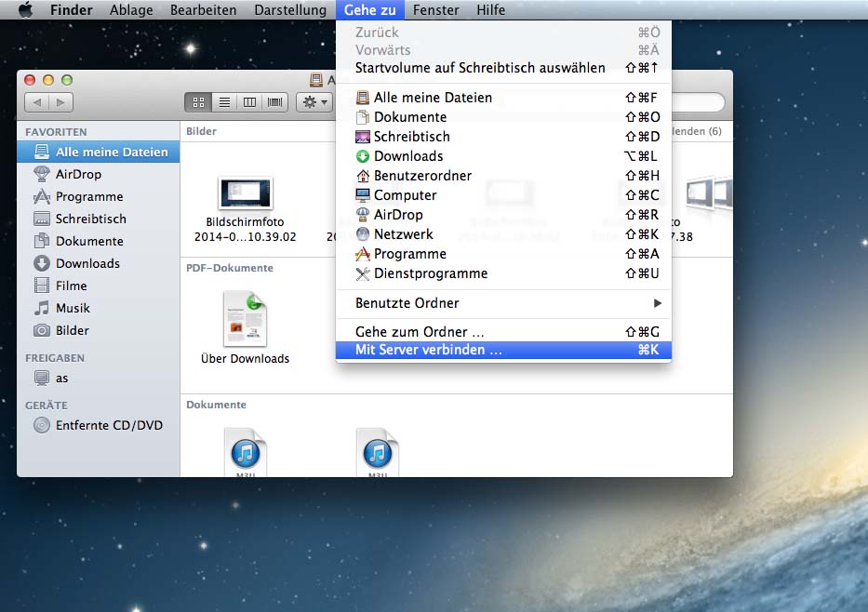Click Gehe zum Ordner … entry
The width and height of the screenshot is (868, 612).
point(420,332)
